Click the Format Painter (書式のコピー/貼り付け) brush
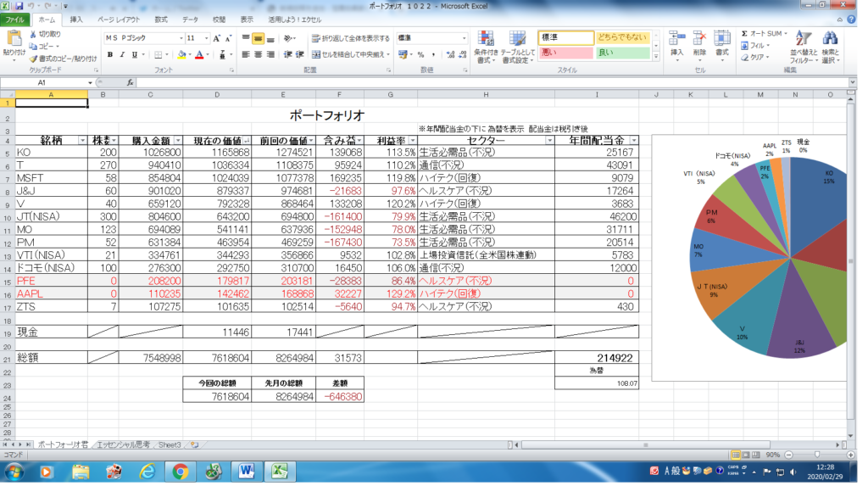 click(x=33, y=59)
